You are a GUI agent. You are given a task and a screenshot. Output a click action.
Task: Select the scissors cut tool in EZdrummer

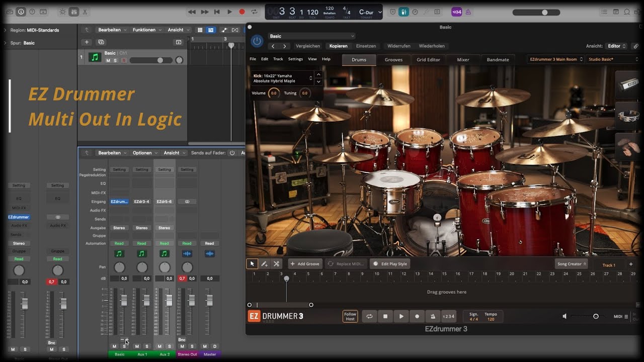coord(276,263)
